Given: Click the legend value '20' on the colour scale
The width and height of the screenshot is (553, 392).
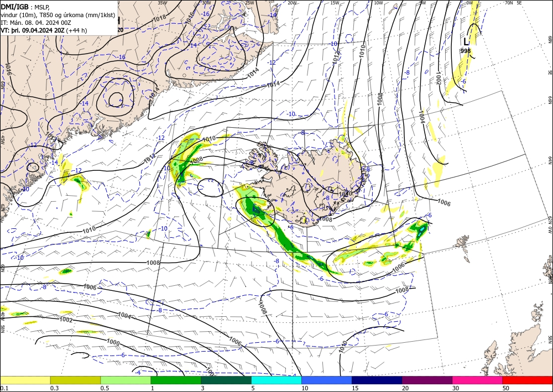Looking at the screenshot, I should (405, 388).
